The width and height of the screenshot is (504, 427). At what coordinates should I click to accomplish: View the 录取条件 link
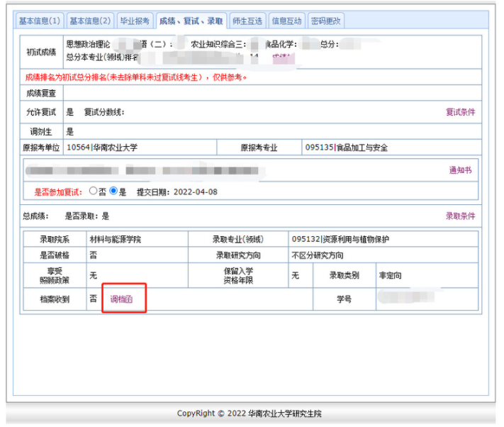[460, 216]
